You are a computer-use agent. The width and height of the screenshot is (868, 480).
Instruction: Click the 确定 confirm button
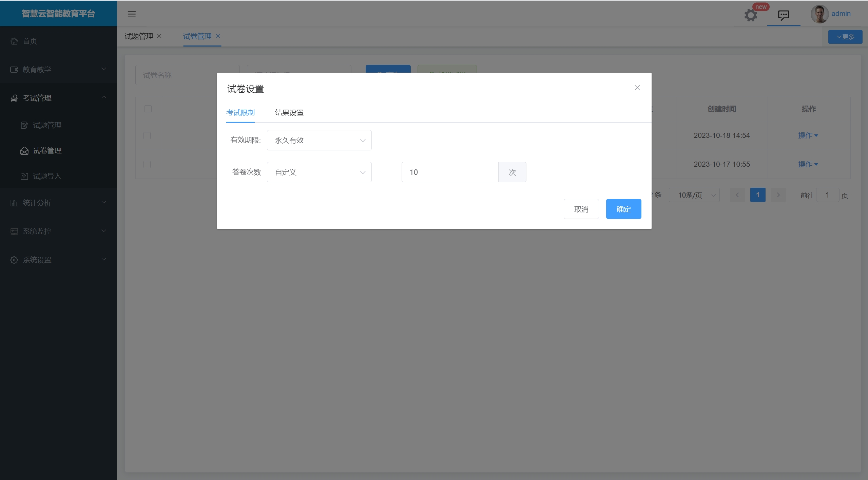coord(623,209)
